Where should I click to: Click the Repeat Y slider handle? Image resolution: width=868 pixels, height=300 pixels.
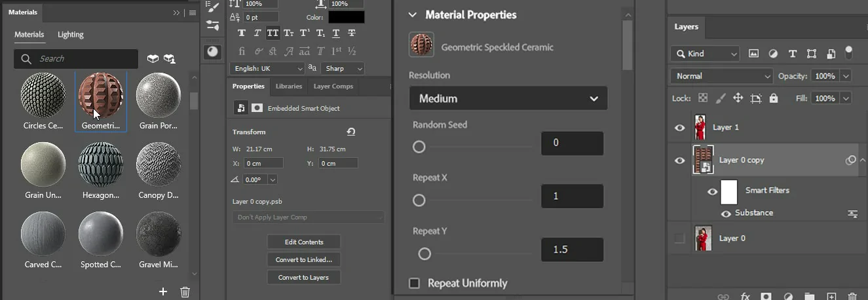click(x=425, y=253)
